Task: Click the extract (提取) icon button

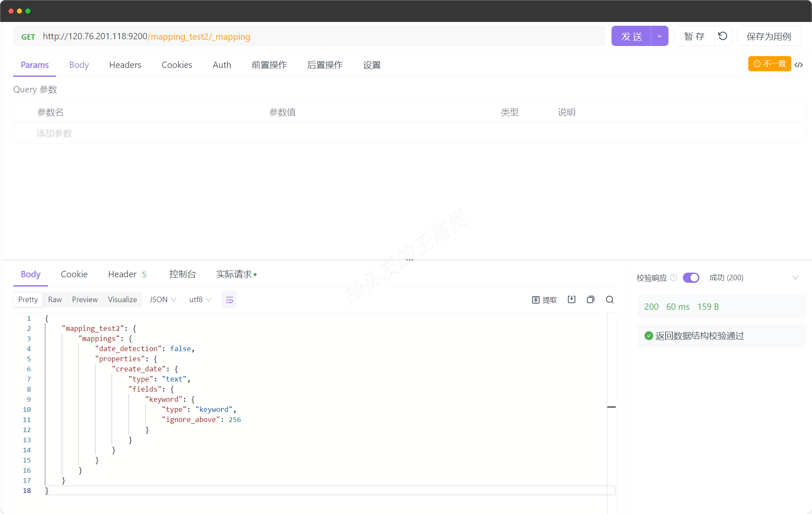Action: click(x=544, y=300)
